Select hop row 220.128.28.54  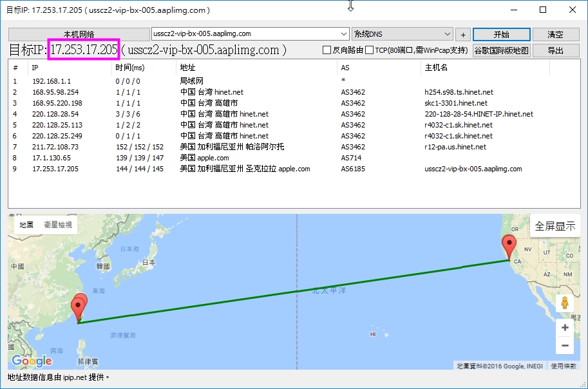294,113
